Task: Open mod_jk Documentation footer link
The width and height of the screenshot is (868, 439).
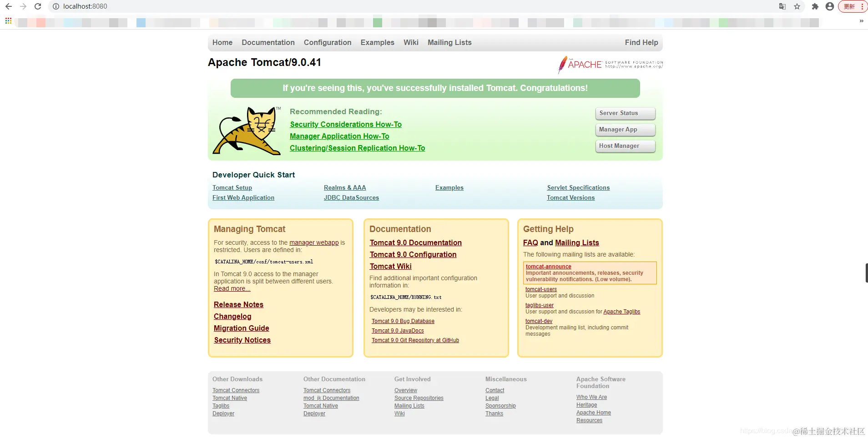Action: click(x=331, y=398)
